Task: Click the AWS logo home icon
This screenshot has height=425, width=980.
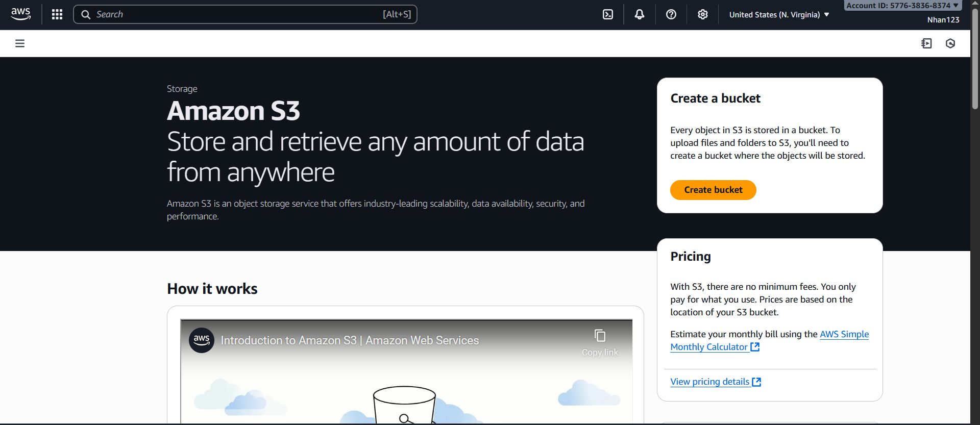Action: [x=20, y=14]
